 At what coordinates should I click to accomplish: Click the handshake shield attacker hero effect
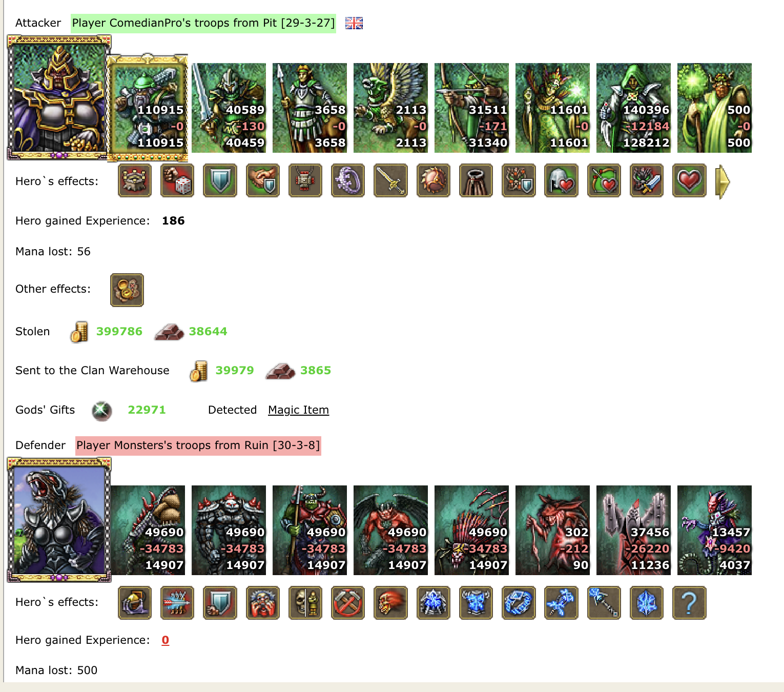point(262,180)
